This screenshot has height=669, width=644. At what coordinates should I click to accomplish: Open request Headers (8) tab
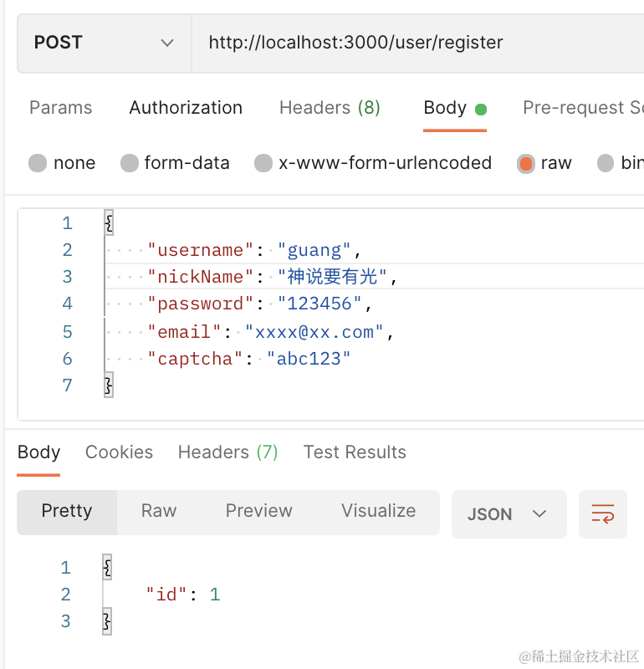[330, 108]
